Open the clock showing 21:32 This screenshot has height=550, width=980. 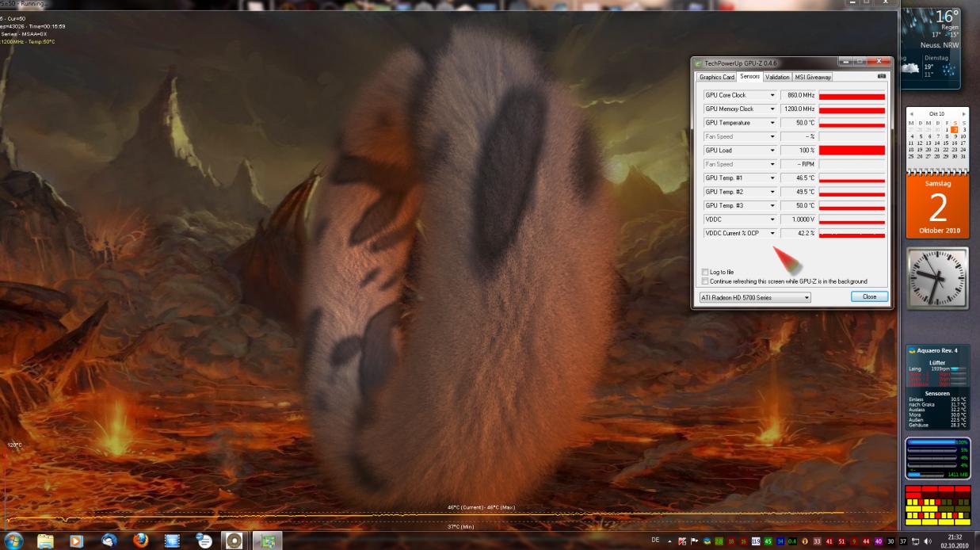point(954,540)
